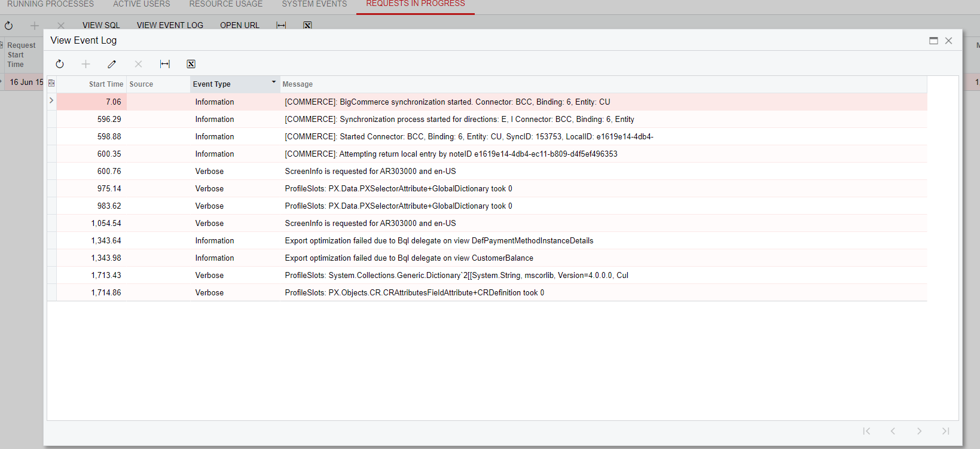Click the View SQL button
This screenshot has width=980, height=449.
tap(101, 25)
